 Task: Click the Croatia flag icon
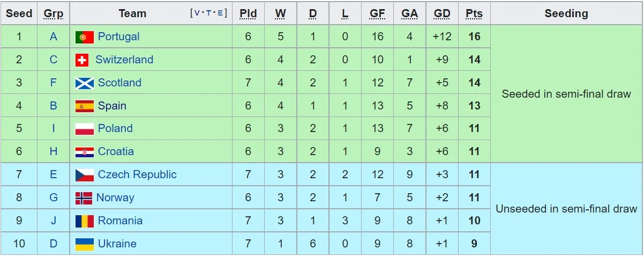tap(84, 152)
